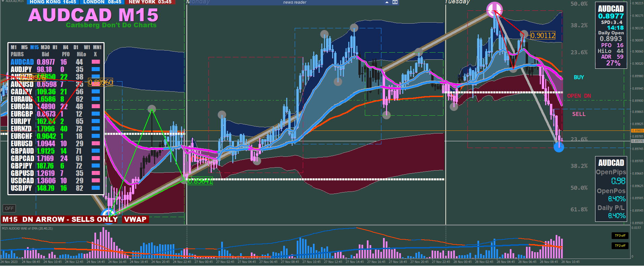The height and width of the screenshot is (267, 644).
Task: Select the 0.90112 price label
Action: [543, 35]
